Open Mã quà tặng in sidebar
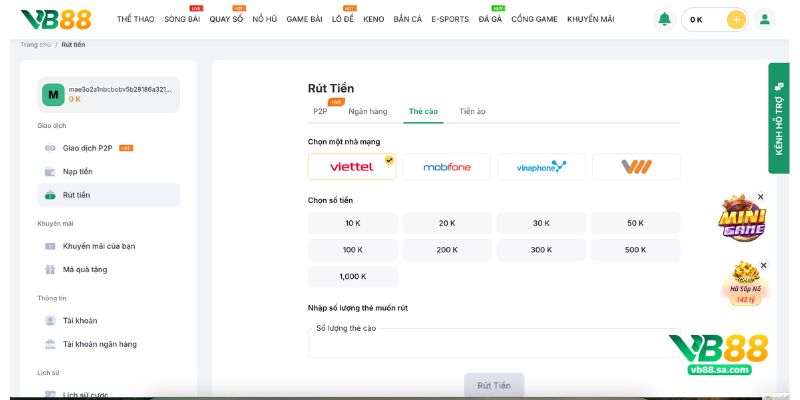The image size is (800, 400). 108,269
